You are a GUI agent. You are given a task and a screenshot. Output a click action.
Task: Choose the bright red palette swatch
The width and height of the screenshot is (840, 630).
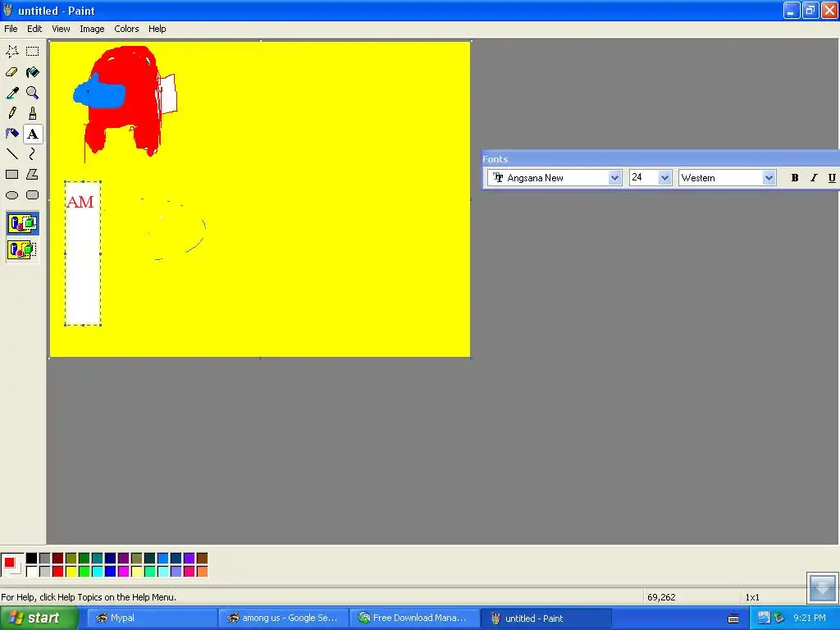pyautogui.click(x=58, y=572)
